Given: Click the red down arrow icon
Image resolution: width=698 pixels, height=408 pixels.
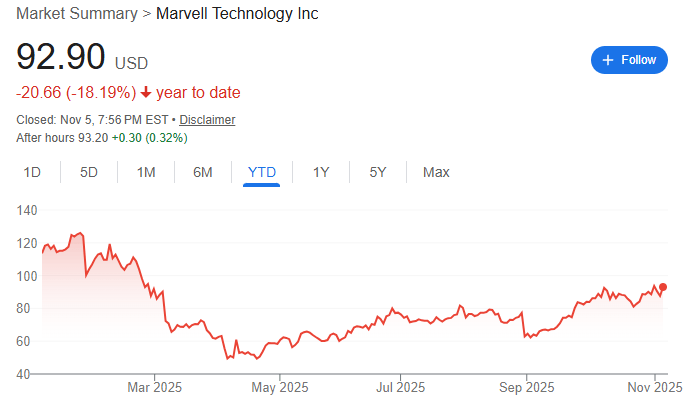Looking at the screenshot, I should tap(146, 93).
